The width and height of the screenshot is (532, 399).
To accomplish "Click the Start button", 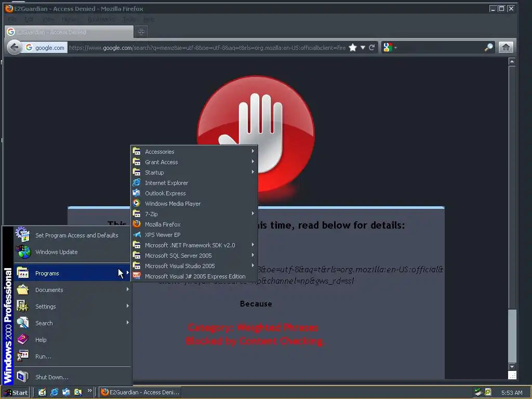I will 16,393.
